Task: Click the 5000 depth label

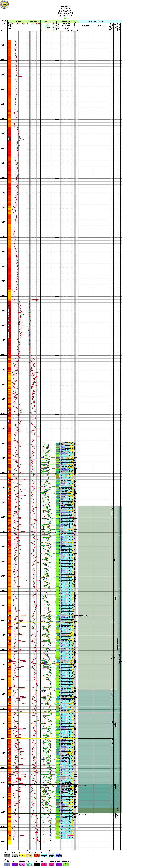Action: [3, 768]
